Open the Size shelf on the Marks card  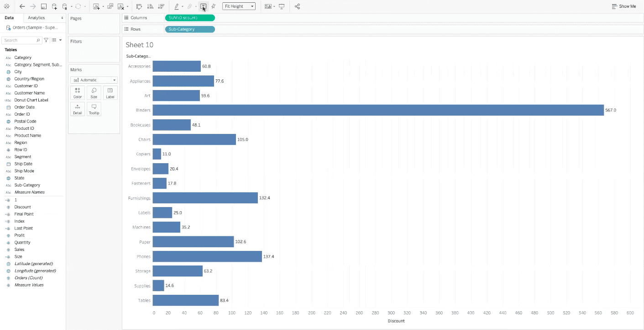tap(94, 92)
